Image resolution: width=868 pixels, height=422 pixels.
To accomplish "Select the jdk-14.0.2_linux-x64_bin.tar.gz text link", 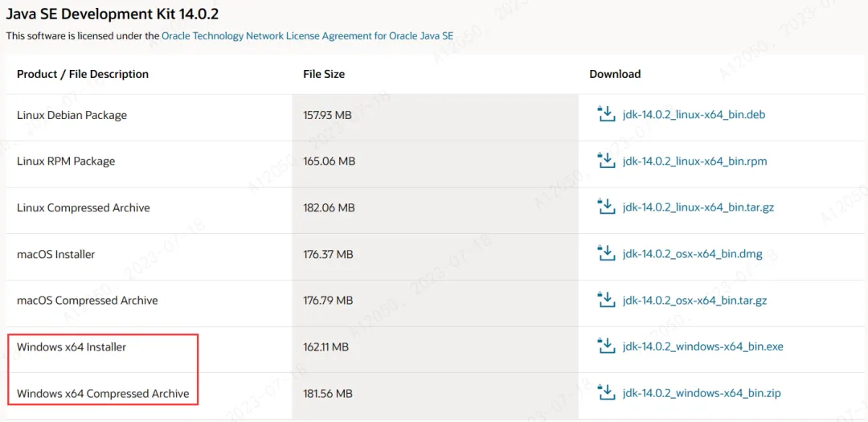I will click(698, 208).
